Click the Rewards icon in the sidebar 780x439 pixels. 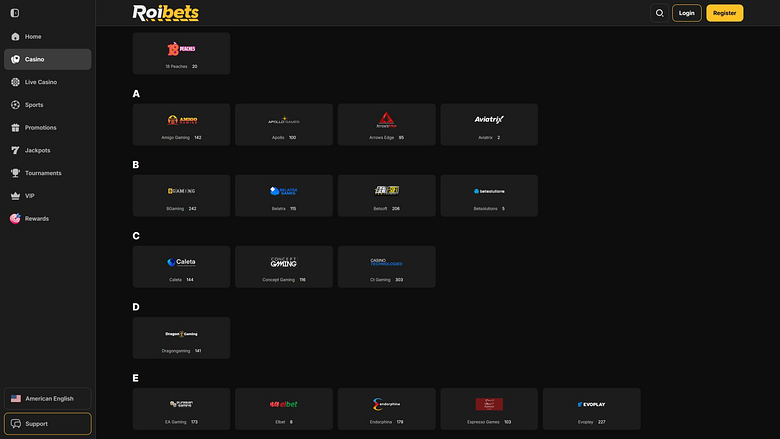[x=15, y=219]
